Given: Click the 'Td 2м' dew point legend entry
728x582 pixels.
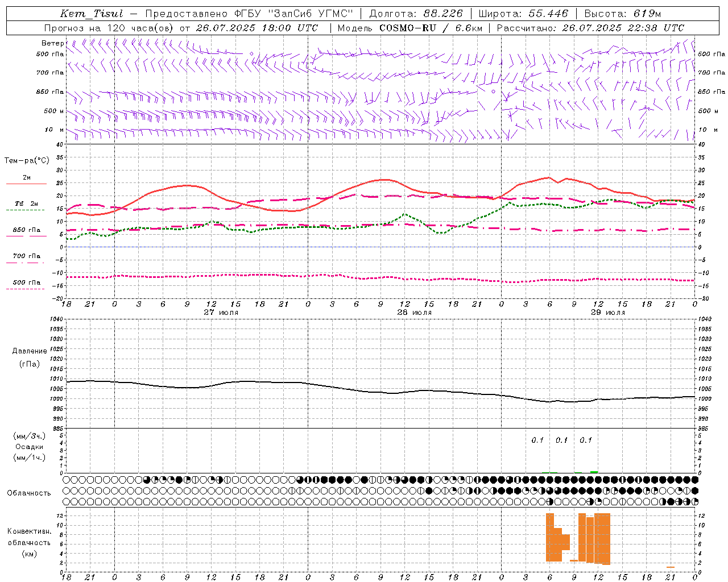Looking at the screenshot, I should click(27, 203).
